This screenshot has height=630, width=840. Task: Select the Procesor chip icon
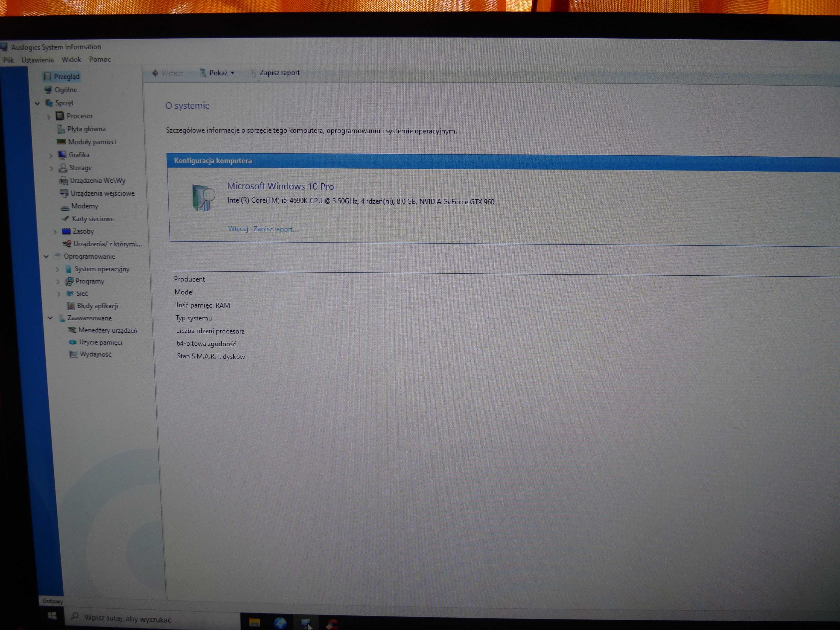click(60, 116)
